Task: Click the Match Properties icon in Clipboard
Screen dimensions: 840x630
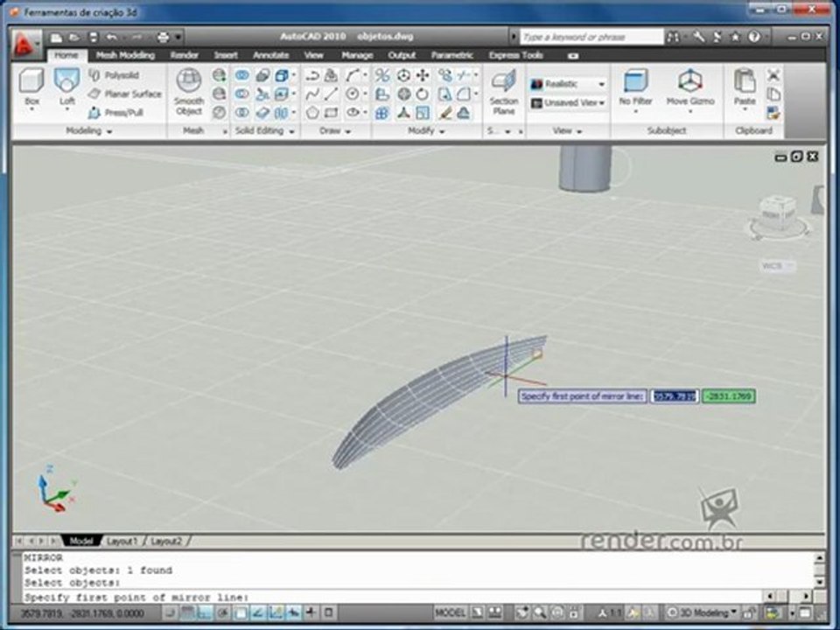Action: coord(773,113)
